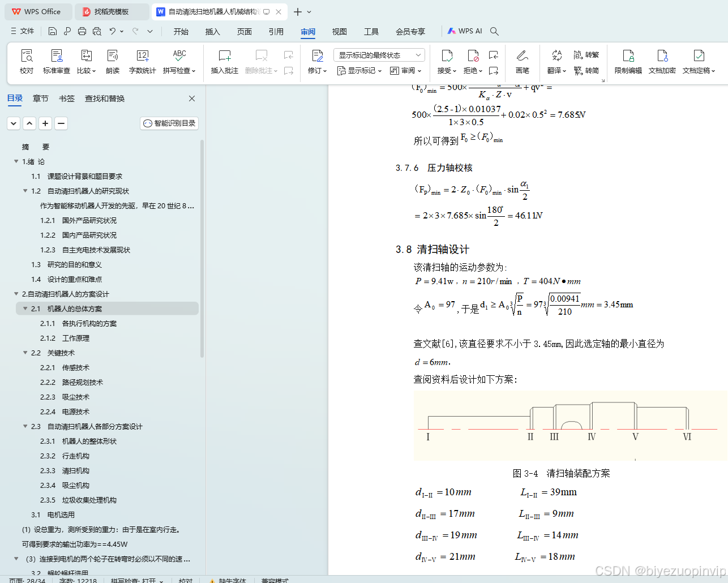The image size is (728, 583).
Task: Click the 工具 ribbon tab
Action: [371, 32]
